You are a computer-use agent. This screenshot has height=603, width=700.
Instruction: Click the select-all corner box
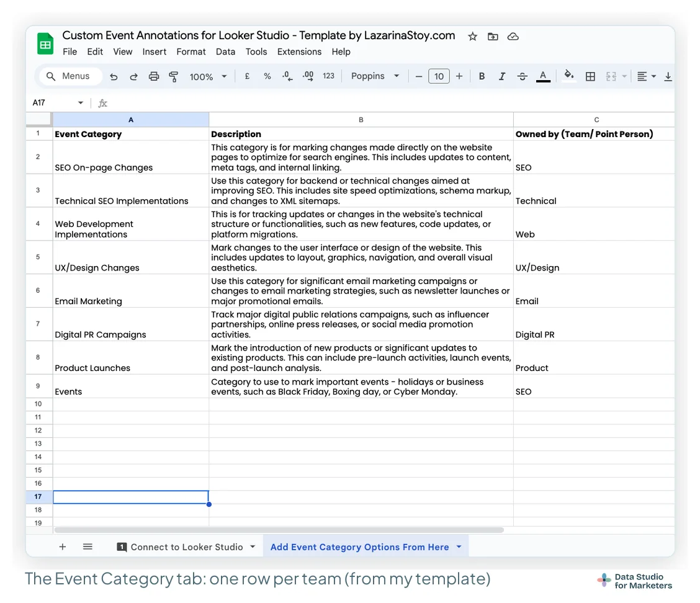tap(39, 119)
